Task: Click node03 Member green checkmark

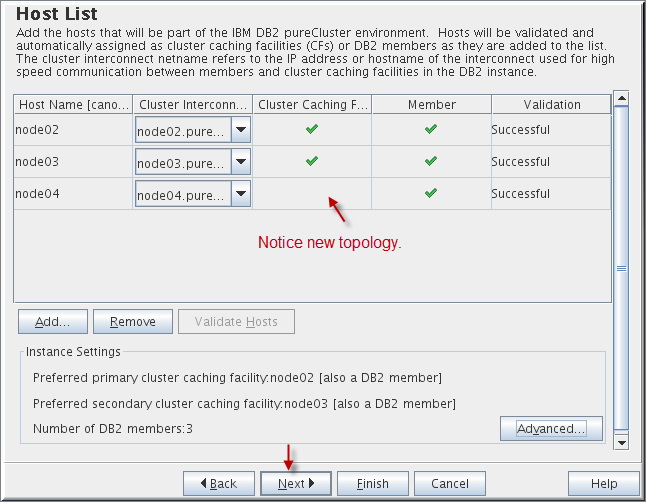Action: (431, 161)
